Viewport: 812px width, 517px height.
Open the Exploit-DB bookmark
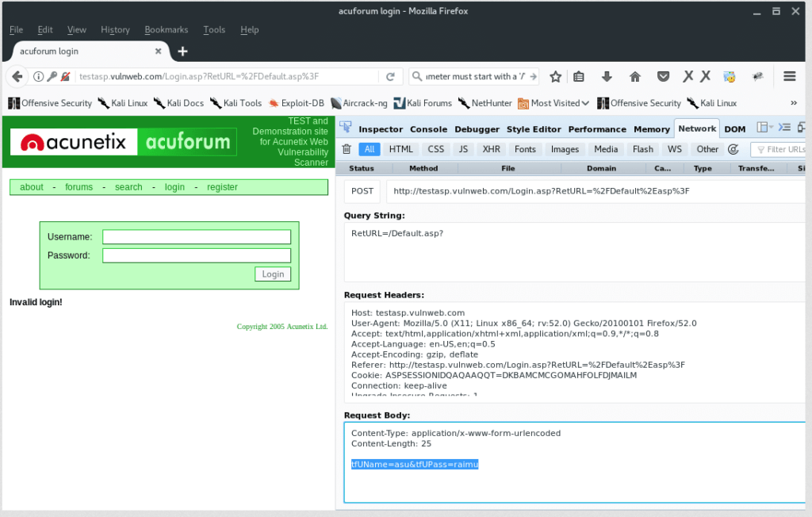[x=297, y=103]
